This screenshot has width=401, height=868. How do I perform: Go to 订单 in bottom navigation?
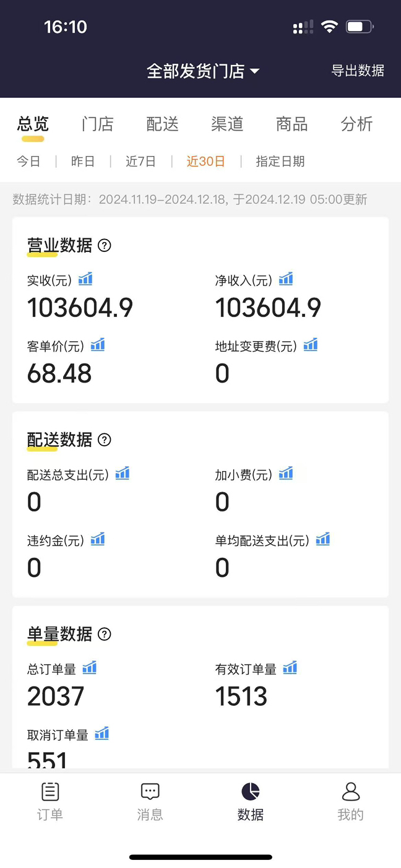50,802
